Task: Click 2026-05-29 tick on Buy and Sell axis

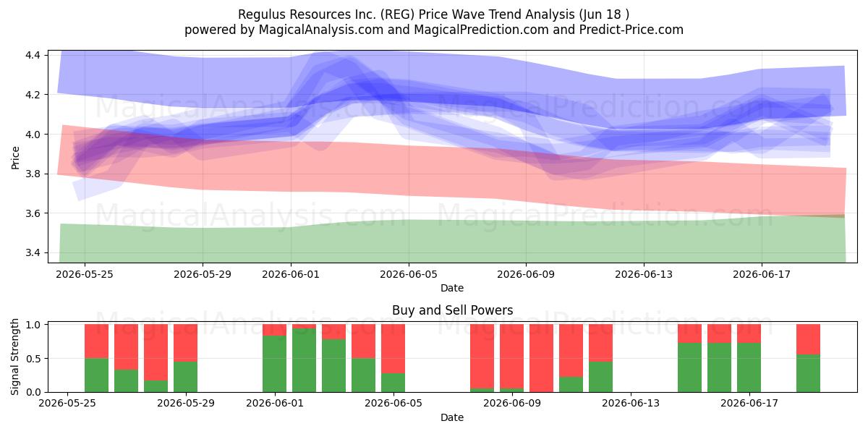Action: point(186,404)
